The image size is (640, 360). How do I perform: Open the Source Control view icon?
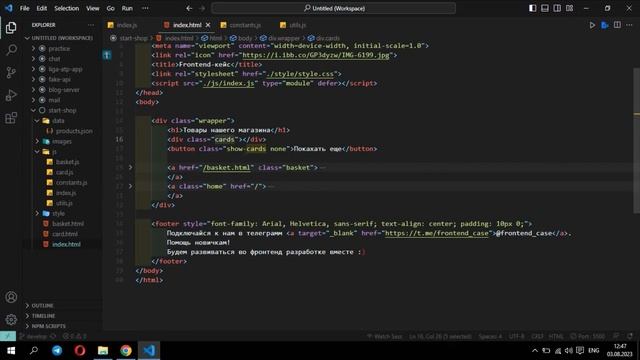click(x=11, y=73)
